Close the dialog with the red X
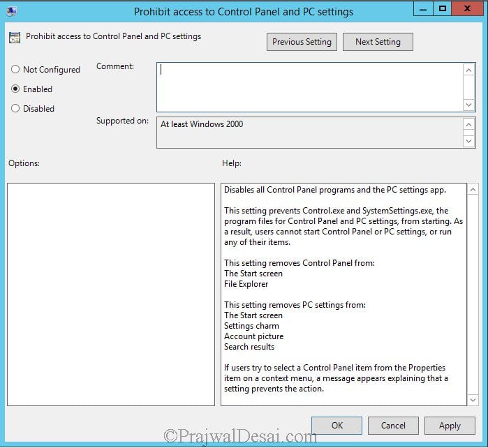Screen dimensions: 488x448 pos(467,8)
